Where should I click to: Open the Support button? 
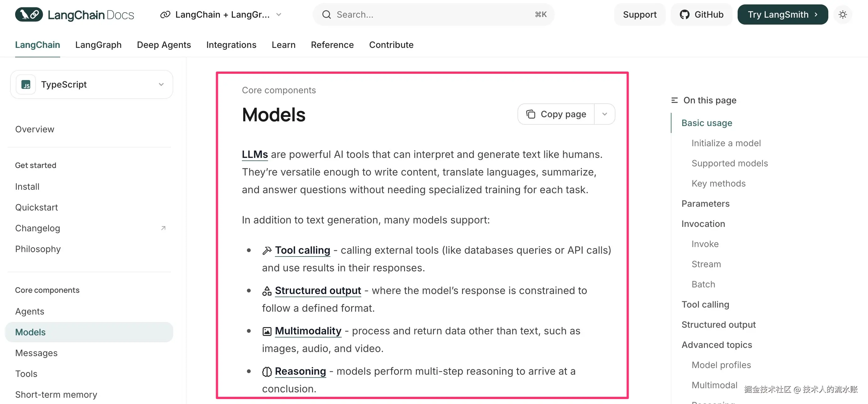[640, 14]
